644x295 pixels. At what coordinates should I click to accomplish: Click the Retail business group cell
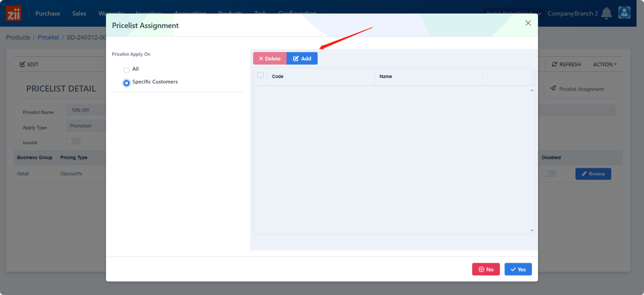point(23,174)
